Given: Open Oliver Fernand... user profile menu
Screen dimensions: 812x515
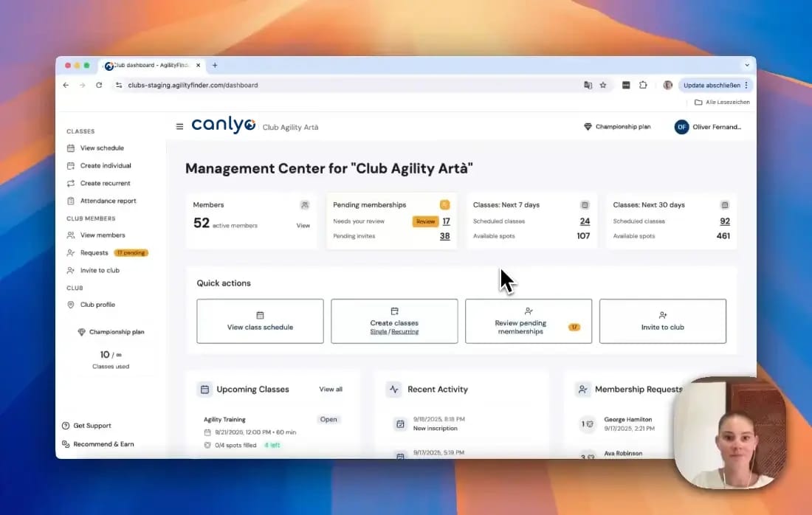Looking at the screenshot, I should click(x=708, y=127).
